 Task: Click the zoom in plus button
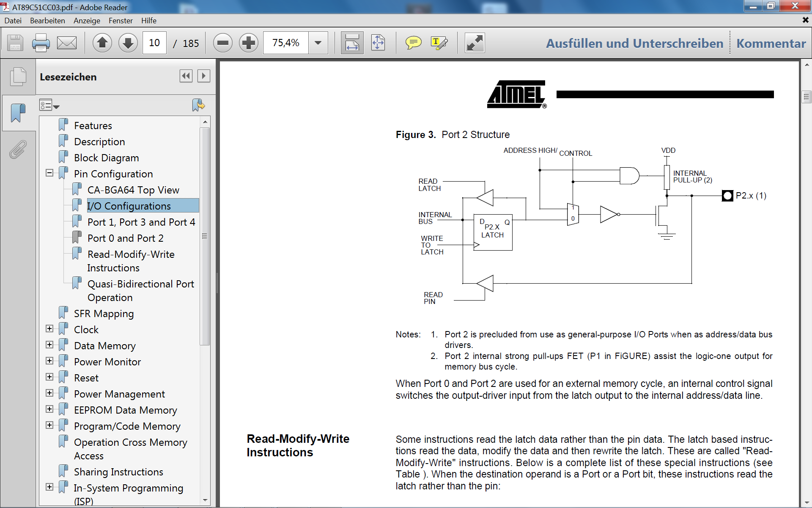pyautogui.click(x=249, y=43)
